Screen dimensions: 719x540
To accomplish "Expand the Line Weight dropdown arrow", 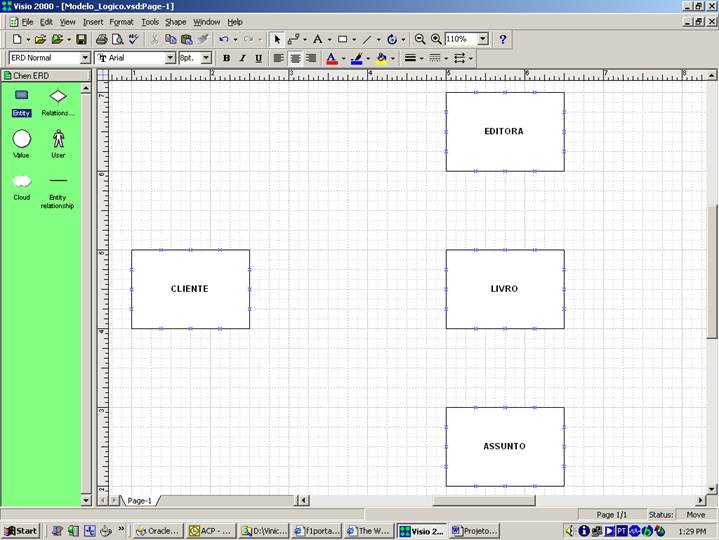I will coord(422,58).
